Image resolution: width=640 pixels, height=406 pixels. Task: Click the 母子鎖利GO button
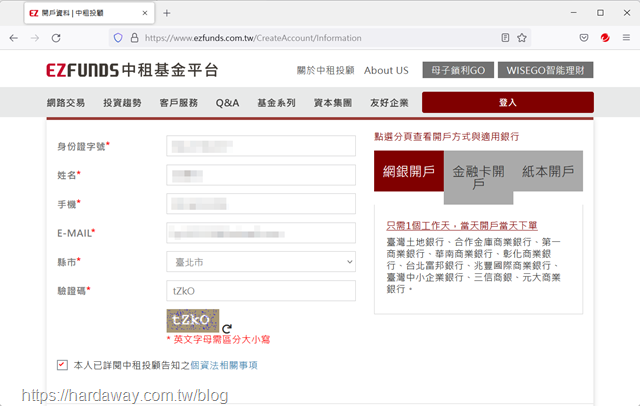458,70
